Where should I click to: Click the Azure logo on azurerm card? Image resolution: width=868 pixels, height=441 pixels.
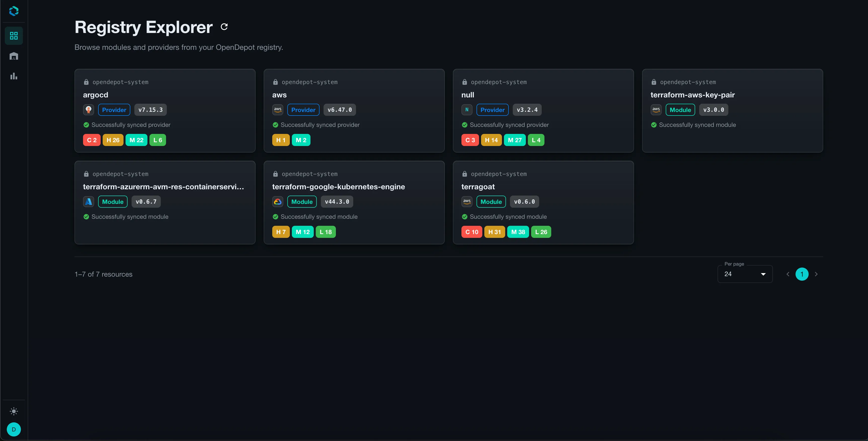(89, 202)
